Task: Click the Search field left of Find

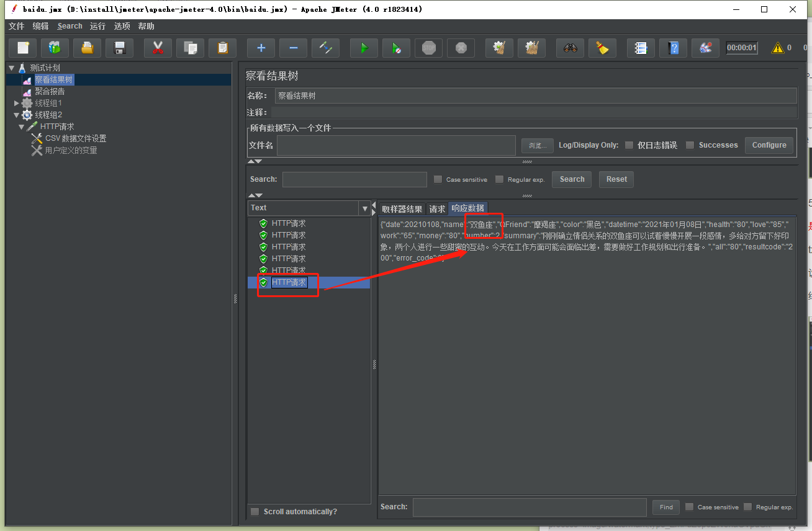Action: 530,507
